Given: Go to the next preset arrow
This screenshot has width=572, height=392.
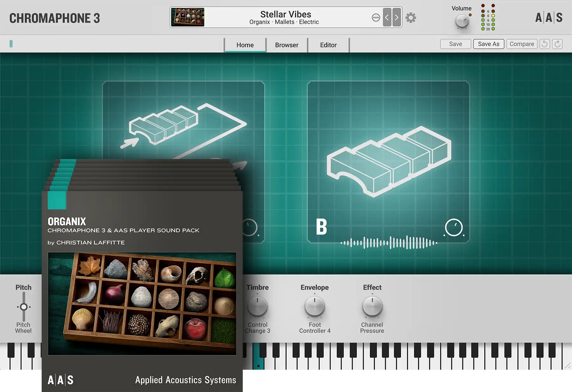Looking at the screenshot, I should coord(397,17).
